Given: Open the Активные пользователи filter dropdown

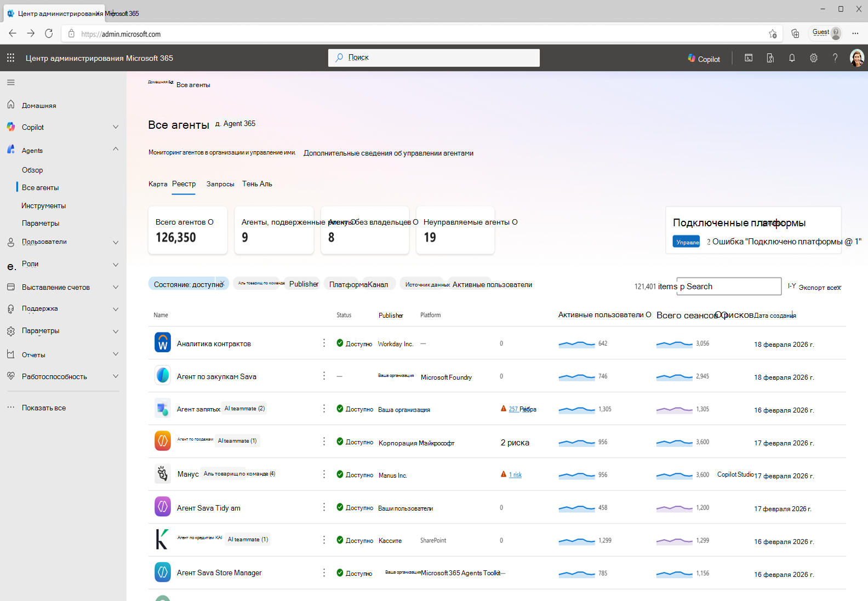Looking at the screenshot, I should 492,284.
